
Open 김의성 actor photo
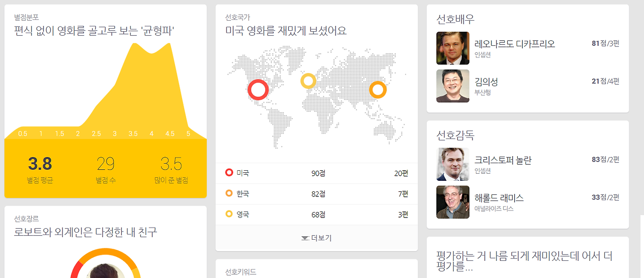pyautogui.click(x=453, y=86)
